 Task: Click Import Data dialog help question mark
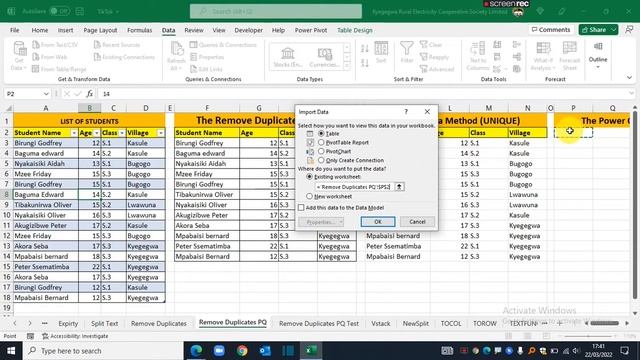point(406,111)
